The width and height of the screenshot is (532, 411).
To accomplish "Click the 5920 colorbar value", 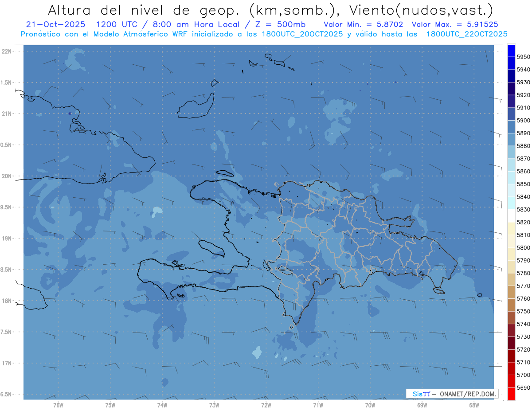I will (x=524, y=95).
